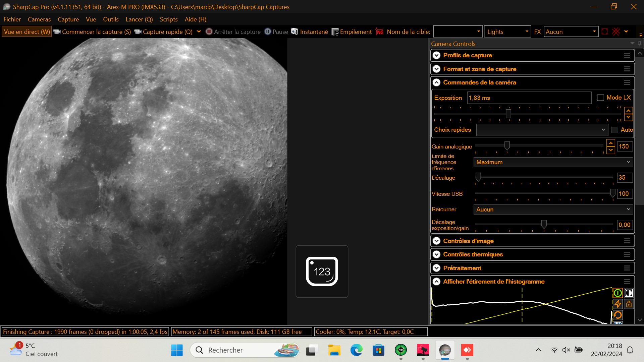The height and width of the screenshot is (362, 644).
Task: Open the Outils menu
Action: [x=110, y=19]
